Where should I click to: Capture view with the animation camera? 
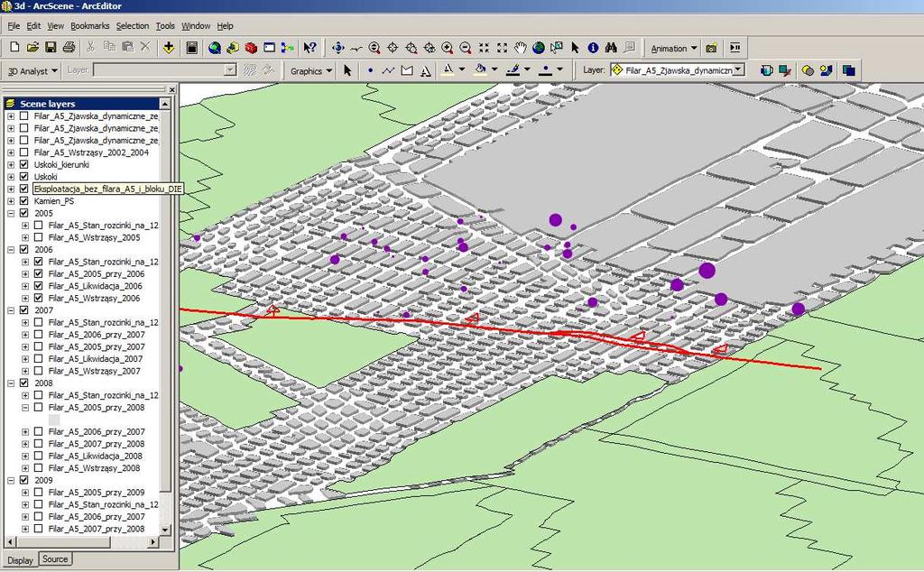[712, 48]
